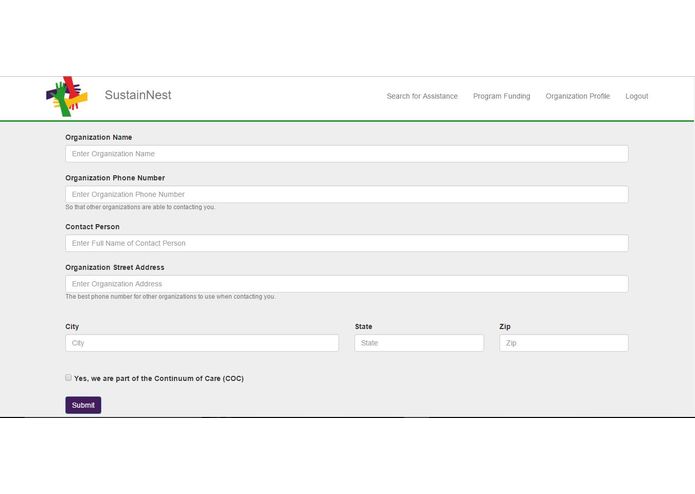Image resolution: width=695 pixels, height=494 pixels.
Task: Click Logout in the navigation bar
Action: coord(636,96)
